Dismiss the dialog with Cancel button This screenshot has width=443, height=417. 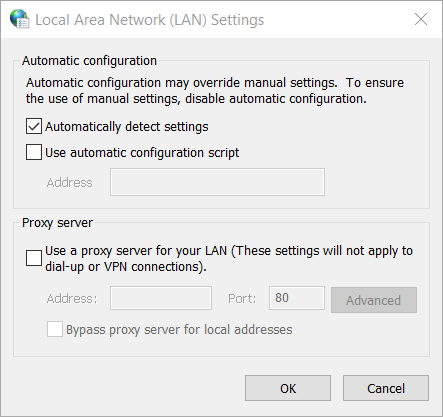pyautogui.click(x=386, y=388)
